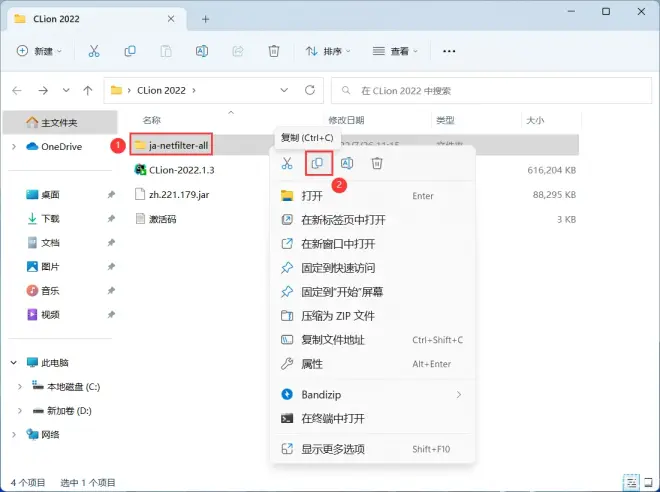Viewport: 660px width, 492px height.
Task: Select ja-netfilter-all folder
Action: pyautogui.click(x=178, y=146)
